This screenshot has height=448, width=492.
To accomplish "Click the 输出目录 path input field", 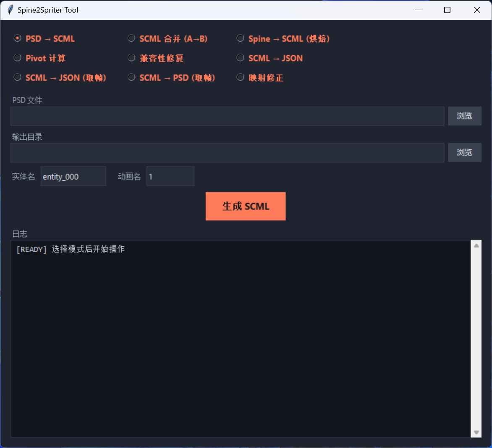I will tap(227, 153).
